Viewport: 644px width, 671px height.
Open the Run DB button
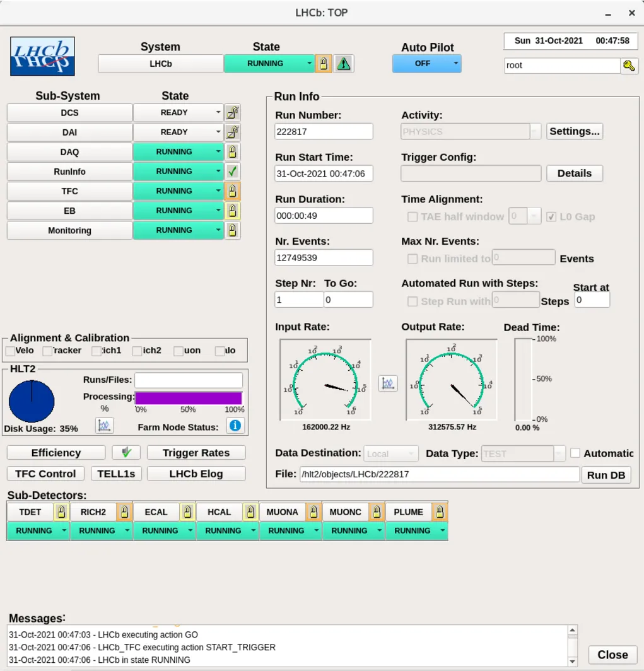pos(606,475)
